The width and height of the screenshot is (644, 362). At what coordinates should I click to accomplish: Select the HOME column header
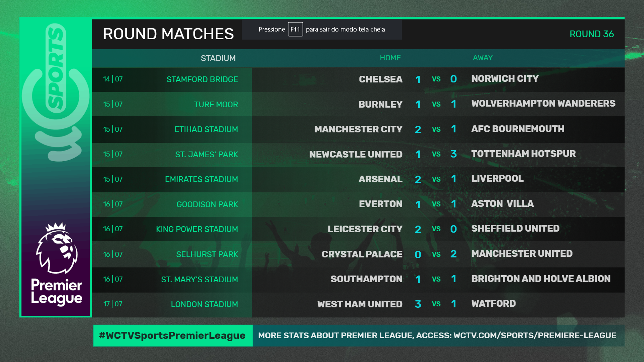coord(390,58)
